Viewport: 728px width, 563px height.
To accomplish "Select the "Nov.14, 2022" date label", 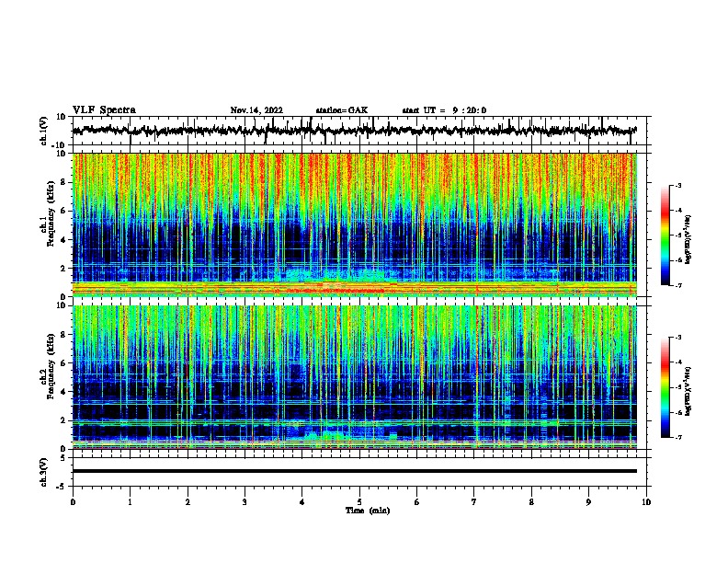I will pyautogui.click(x=256, y=110).
